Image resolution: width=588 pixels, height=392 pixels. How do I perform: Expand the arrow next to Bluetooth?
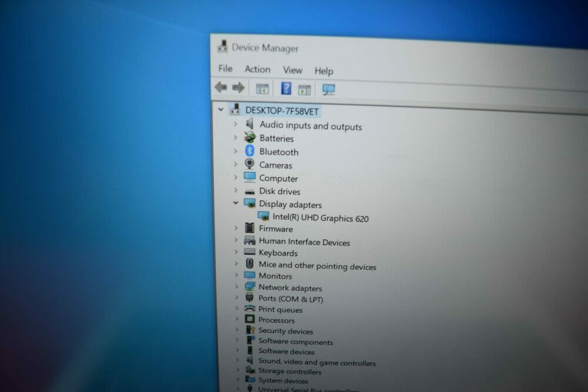(236, 151)
